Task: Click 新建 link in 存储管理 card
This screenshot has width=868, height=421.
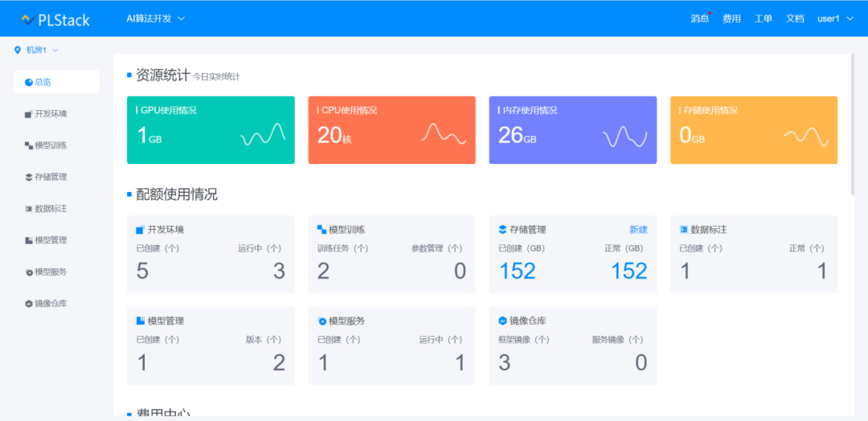Action: tap(638, 230)
